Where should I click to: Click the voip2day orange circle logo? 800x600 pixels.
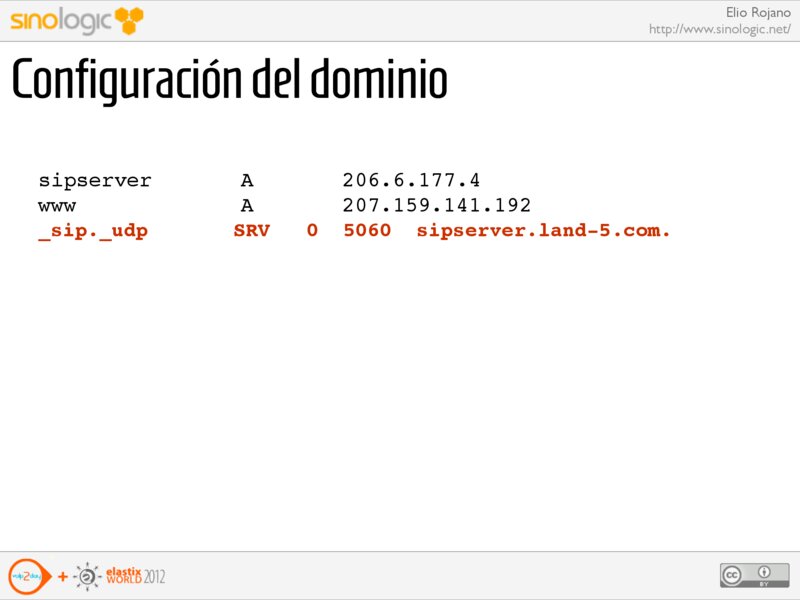pyautogui.click(x=26, y=576)
